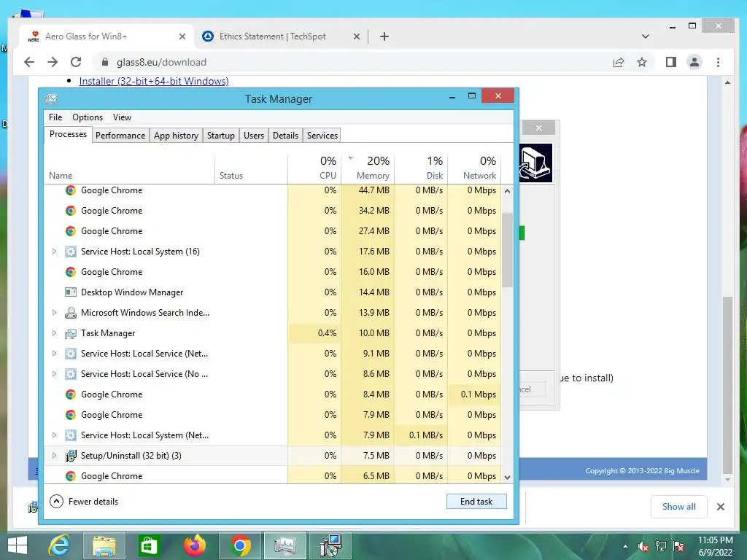The image size is (747, 560).
Task: Click Chrome page vertical scrollbar
Action: (727, 384)
